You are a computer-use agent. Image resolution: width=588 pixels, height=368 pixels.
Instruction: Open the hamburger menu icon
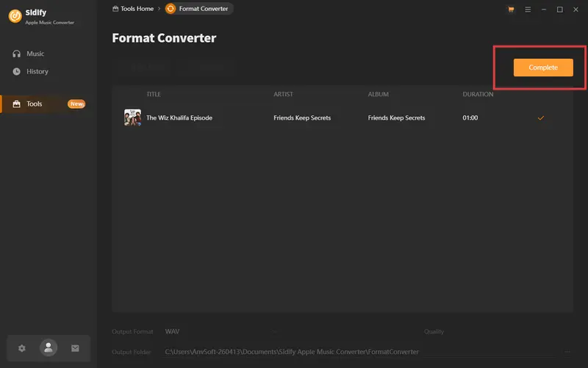click(528, 10)
